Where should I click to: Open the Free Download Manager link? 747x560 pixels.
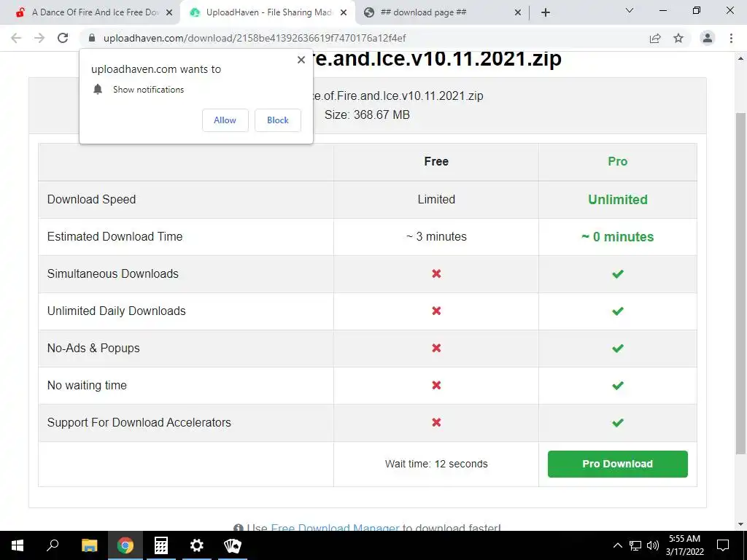(335, 527)
